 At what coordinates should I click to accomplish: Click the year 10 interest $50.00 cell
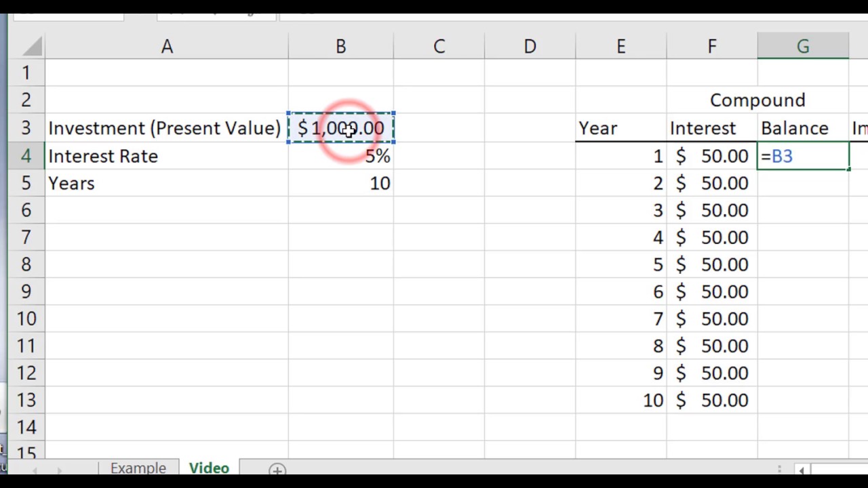tap(711, 400)
